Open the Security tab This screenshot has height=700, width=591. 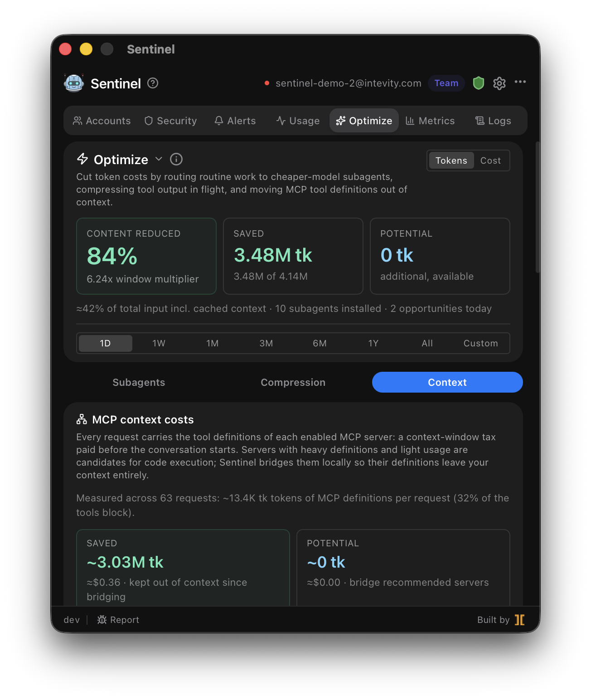(170, 121)
